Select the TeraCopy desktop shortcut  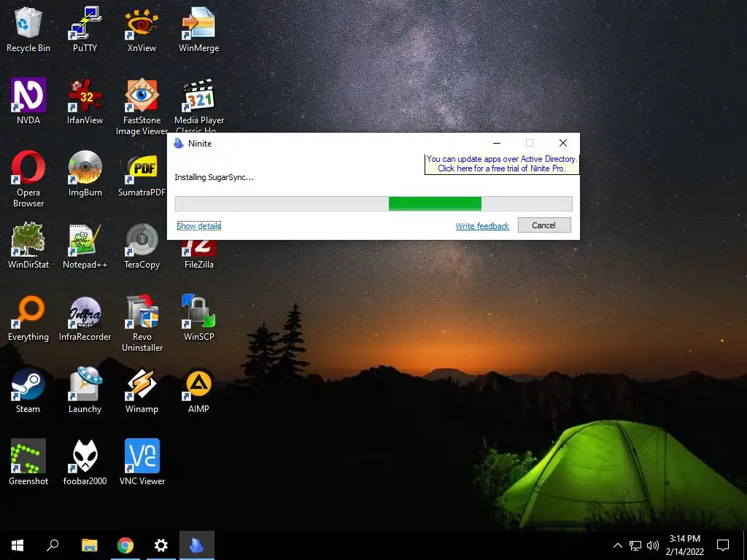coord(142,246)
